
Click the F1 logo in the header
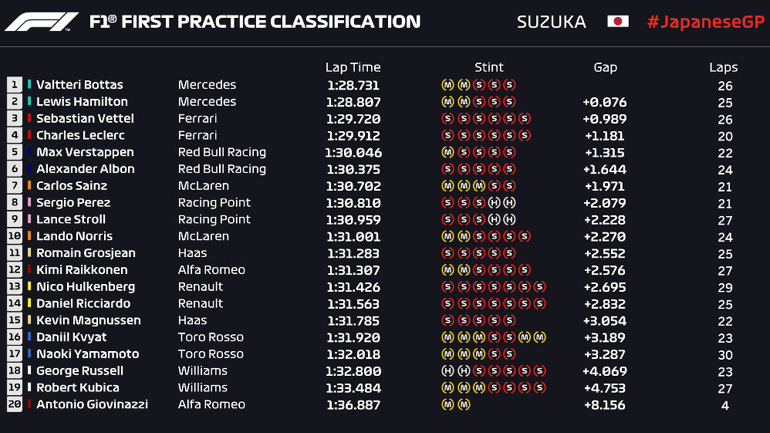40,21
